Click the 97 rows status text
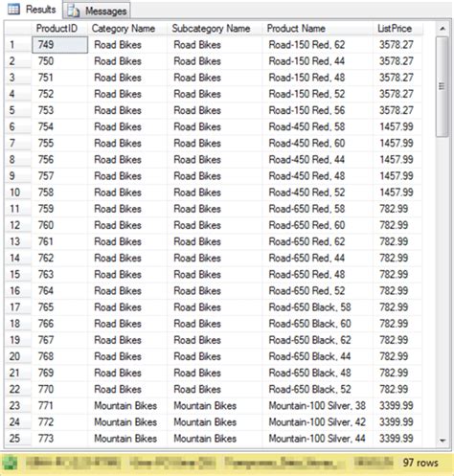This screenshot has width=454, height=476. click(420, 463)
